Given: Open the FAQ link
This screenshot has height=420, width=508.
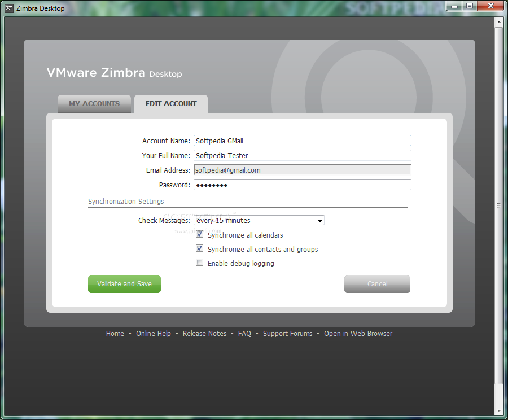Looking at the screenshot, I should tap(244, 334).
